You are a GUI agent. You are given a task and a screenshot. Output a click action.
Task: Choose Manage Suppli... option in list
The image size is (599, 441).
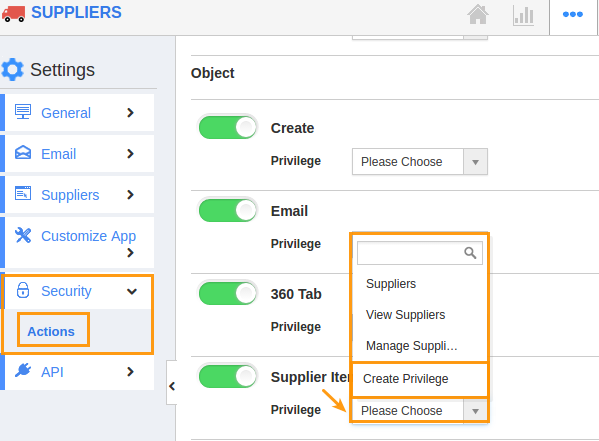(411, 346)
